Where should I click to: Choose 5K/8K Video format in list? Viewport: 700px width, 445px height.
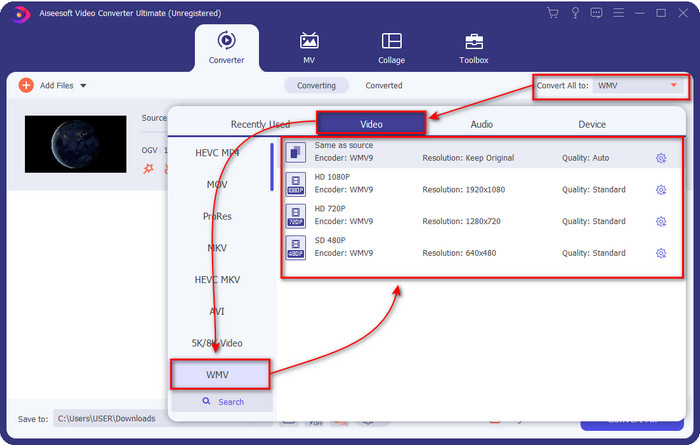(217, 343)
